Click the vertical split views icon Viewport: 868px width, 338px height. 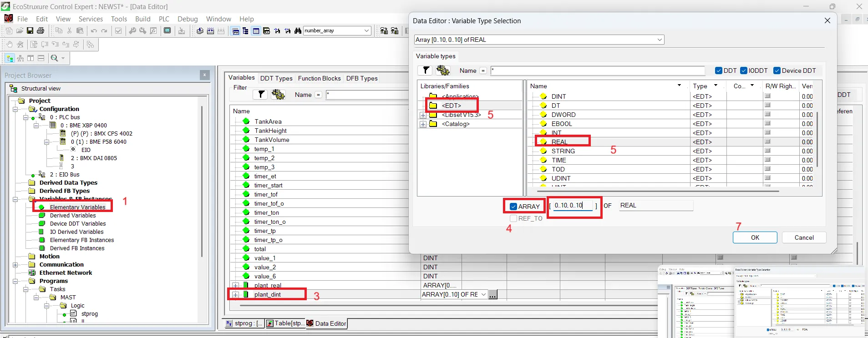point(30,58)
